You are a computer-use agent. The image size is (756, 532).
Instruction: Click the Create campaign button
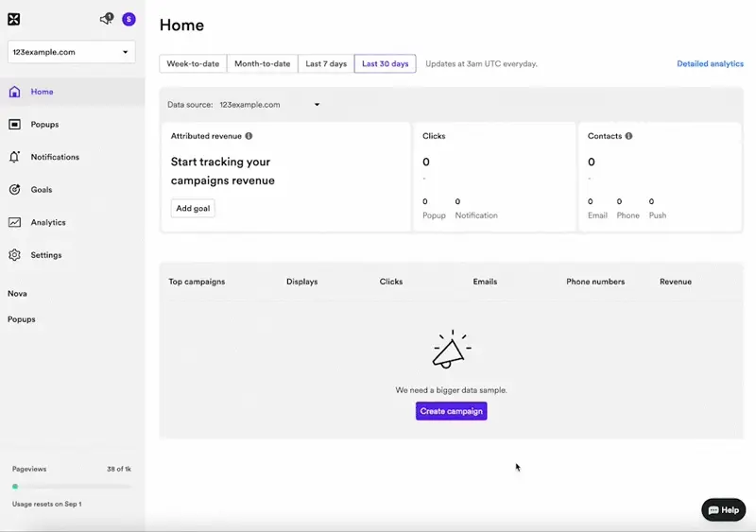click(x=451, y=411)
